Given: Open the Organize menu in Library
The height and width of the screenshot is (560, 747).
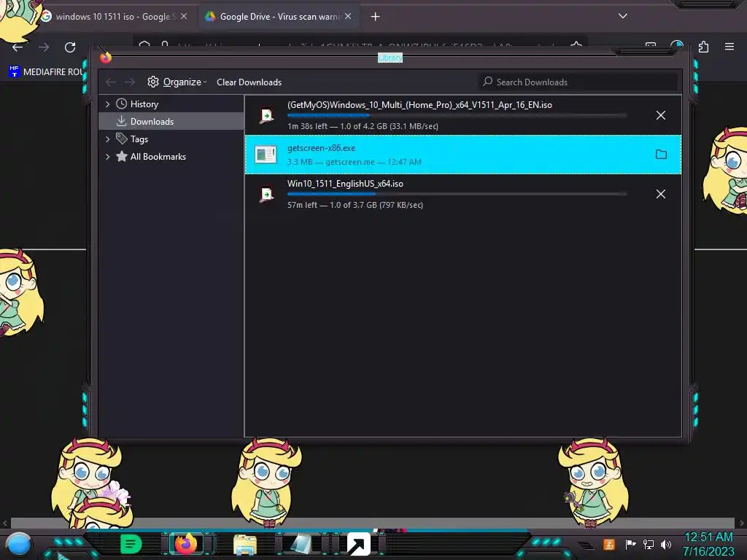Looking at the screenshot, I should tap(177, 82).
